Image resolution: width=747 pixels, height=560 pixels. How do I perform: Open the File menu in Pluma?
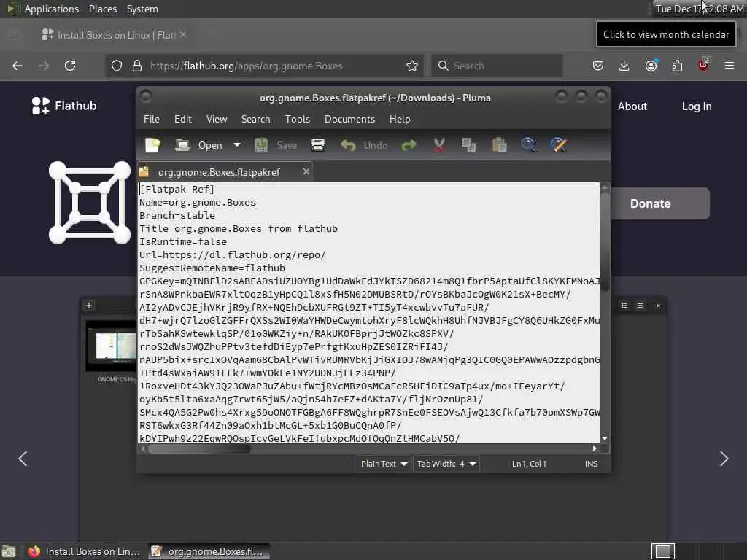coord(152,119)
